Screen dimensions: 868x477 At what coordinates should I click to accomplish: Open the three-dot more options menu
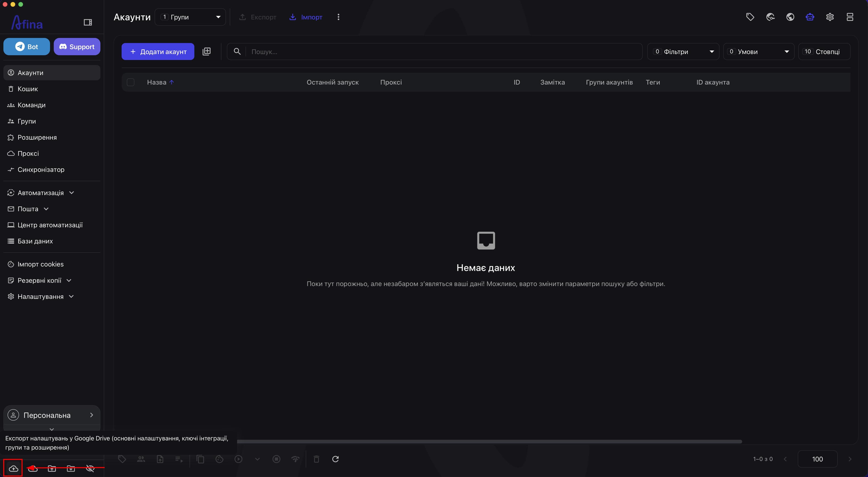[x=339, y=17]
